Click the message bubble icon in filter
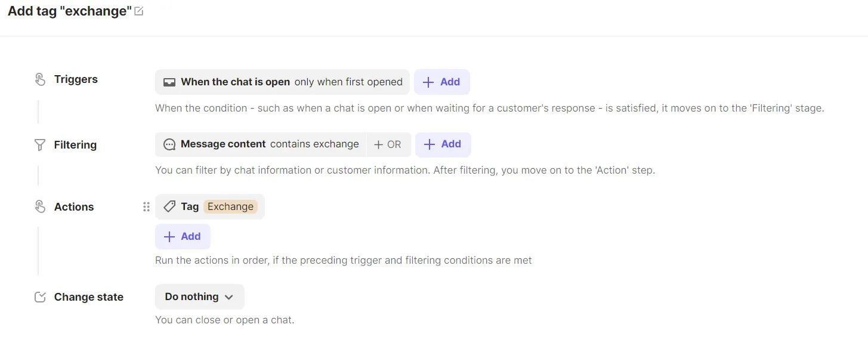The height and width of the screenshot is (349, 868). 169,144
